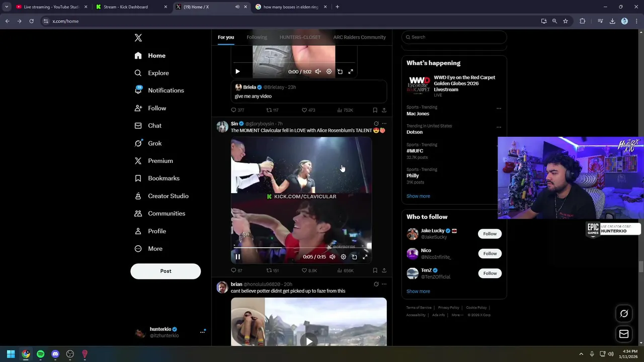The image size is (644, 362).
Task: Open hunterkio account options menu
Action: coord(202,332)
